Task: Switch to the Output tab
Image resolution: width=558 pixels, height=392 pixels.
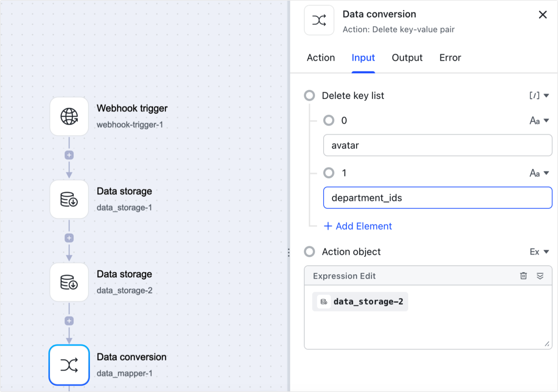Action: 407,58
